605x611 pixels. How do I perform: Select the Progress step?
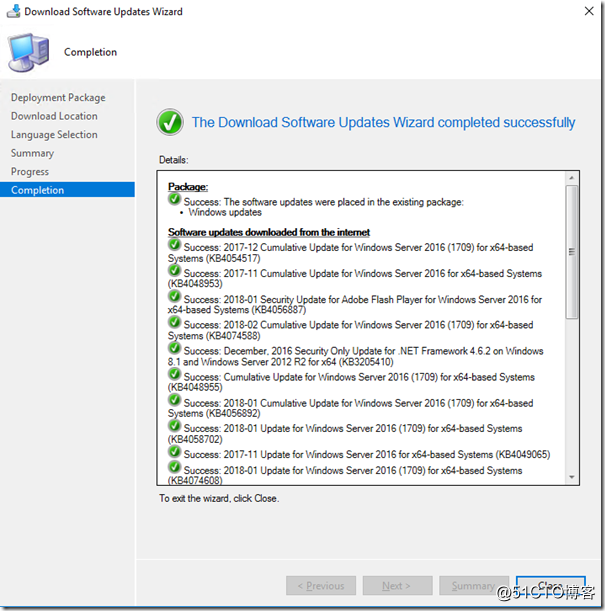click(30, 172)
